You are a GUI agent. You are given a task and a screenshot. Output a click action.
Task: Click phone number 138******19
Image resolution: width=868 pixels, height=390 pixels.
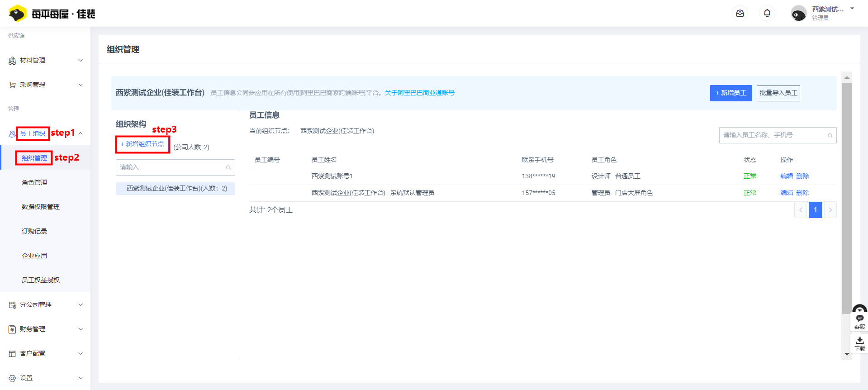coord(538,176)
